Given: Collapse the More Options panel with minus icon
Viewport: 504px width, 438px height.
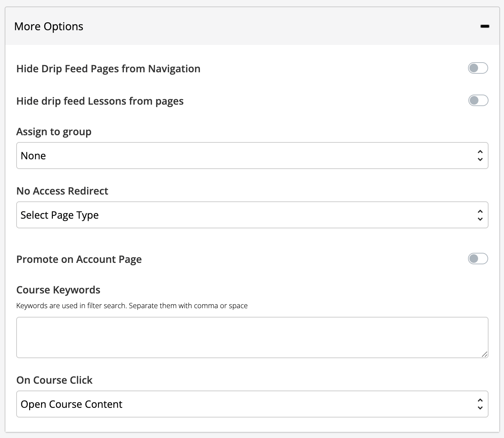Looking at the screenshot, I should click(x=485, y=26).
